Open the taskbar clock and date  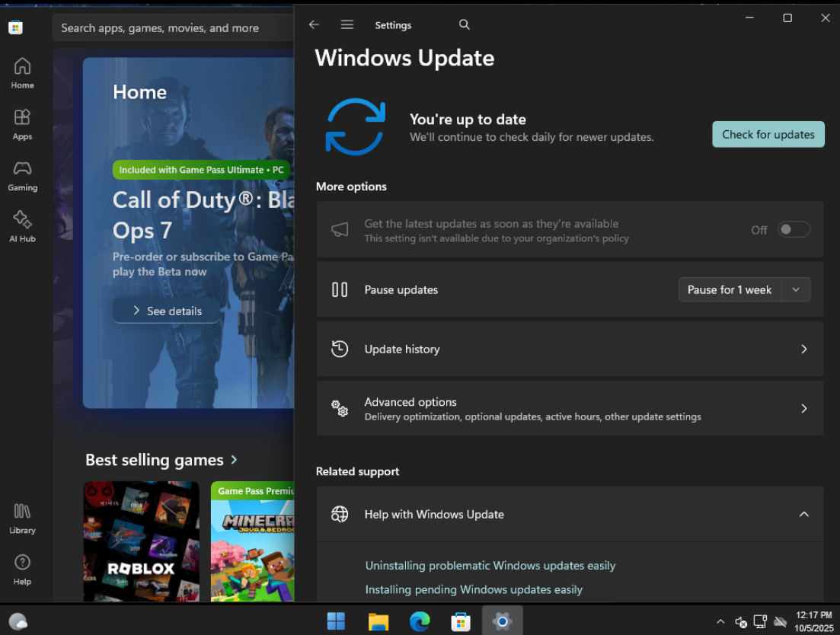pos(813,621)
